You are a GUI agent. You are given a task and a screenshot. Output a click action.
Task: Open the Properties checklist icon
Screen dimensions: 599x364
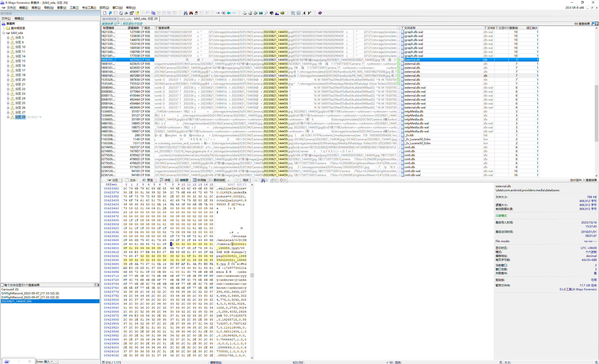point(132,13)
